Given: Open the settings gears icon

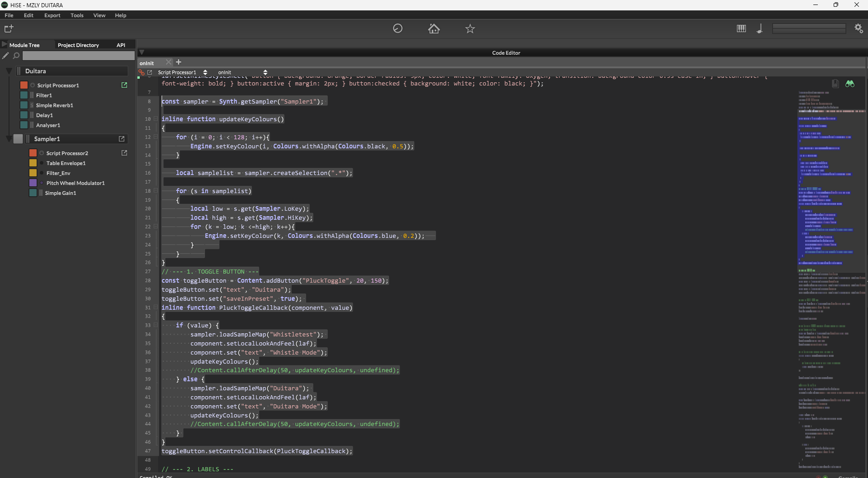Looking at the screenshot, I should click(x=859, y=28).
